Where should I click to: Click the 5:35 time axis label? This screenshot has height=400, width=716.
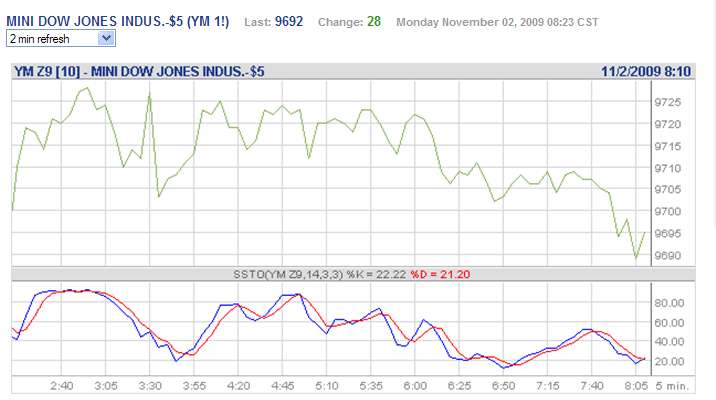pyautogui.click(x=371, y=386)
